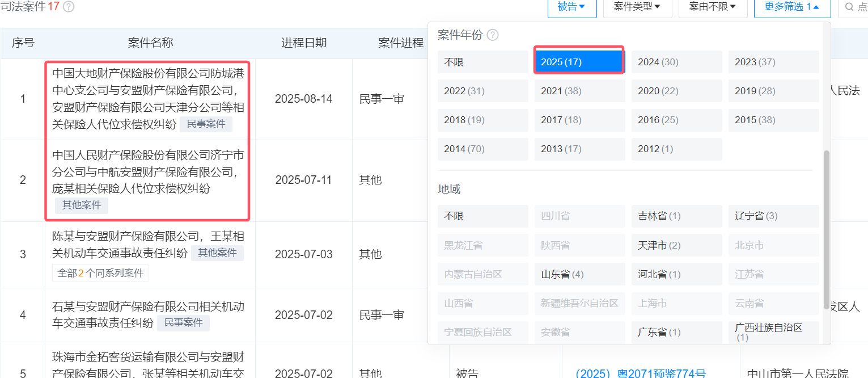
Task: Click 民事案件 tag in row 1
Action: (206, 124)
